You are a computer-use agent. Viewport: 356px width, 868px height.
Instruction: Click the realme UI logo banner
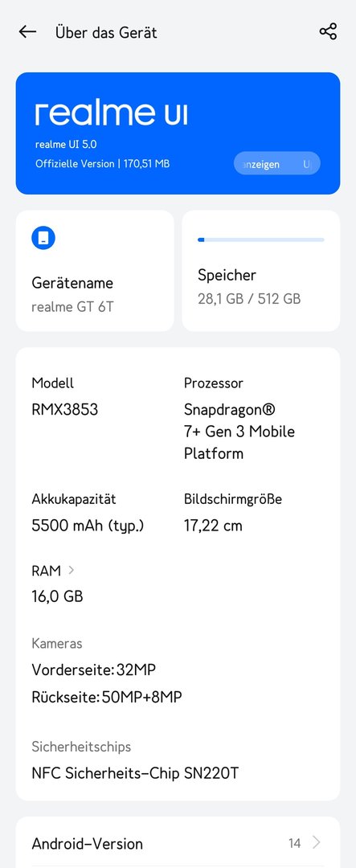[x=178, y=133]
